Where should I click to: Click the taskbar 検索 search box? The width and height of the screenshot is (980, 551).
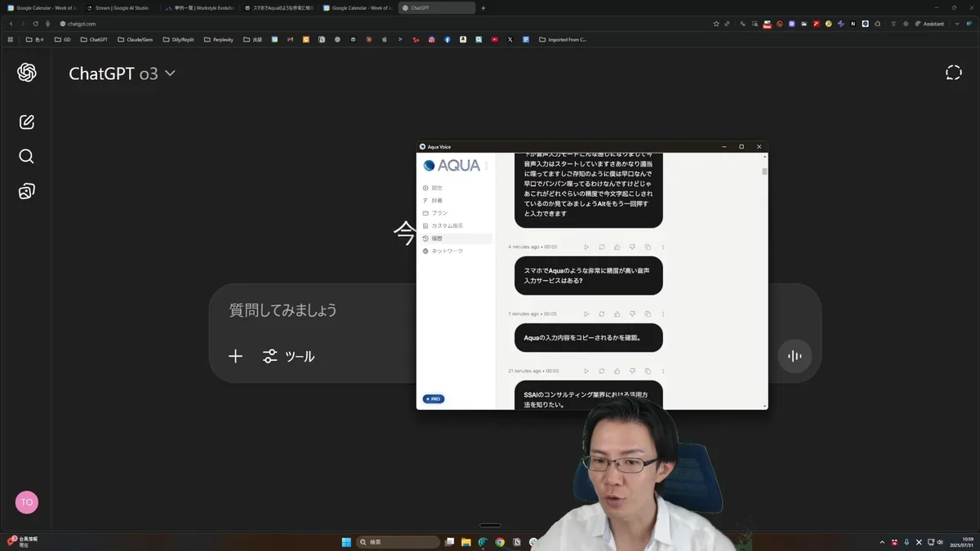(399, 542)
